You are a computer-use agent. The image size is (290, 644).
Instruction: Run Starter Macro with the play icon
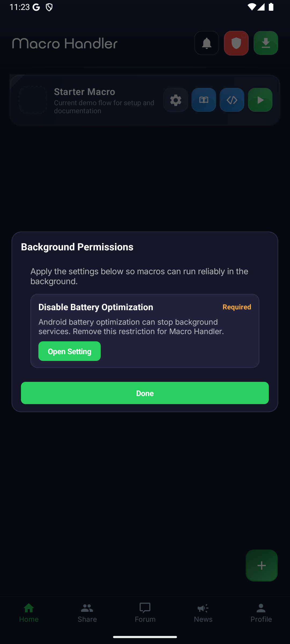pos(260,100)
